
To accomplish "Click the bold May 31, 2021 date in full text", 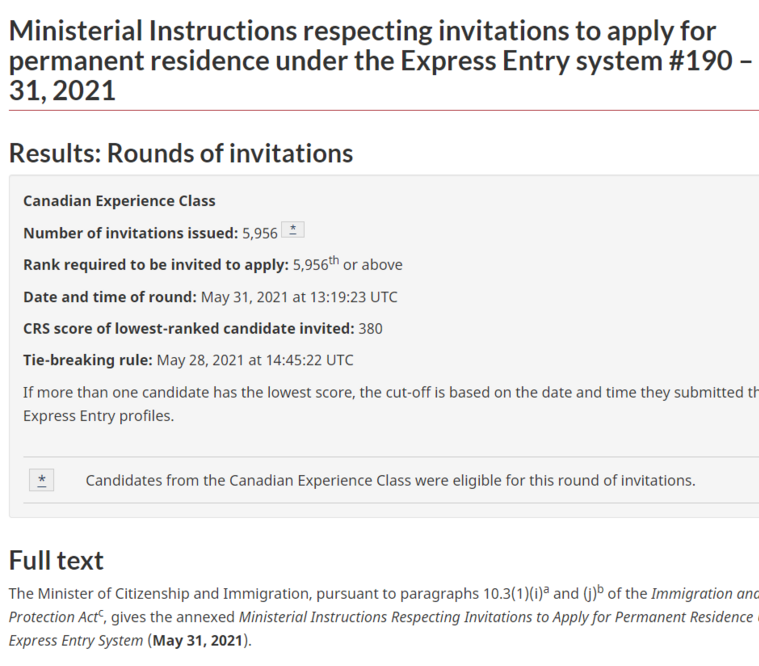I will pos(197,640).
